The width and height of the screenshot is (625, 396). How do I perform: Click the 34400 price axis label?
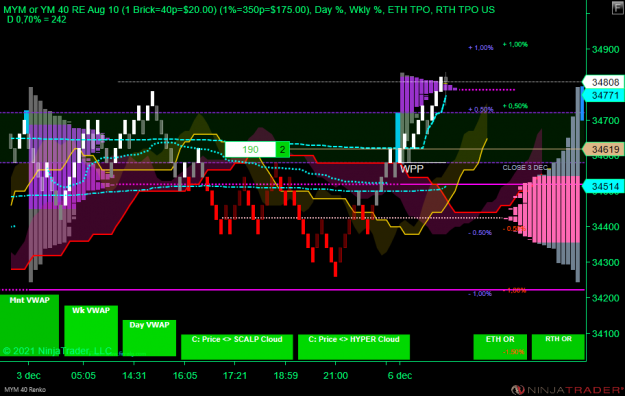click(x=605, y=227)
